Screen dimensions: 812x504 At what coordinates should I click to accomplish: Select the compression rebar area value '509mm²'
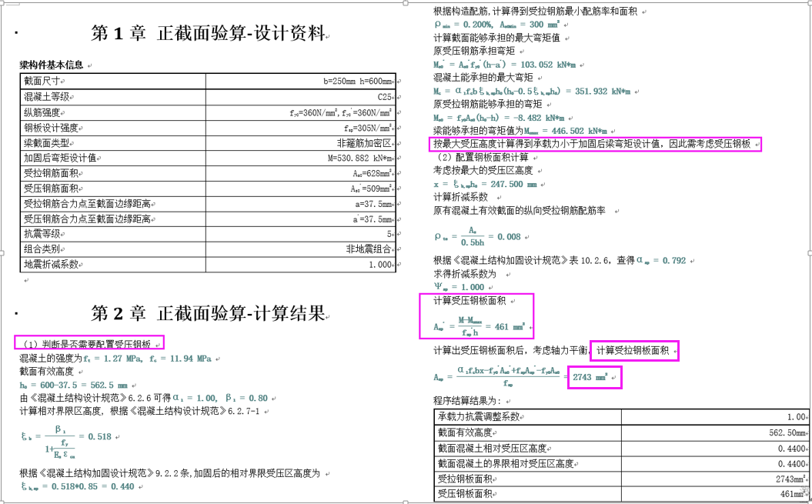click(379, 189)
